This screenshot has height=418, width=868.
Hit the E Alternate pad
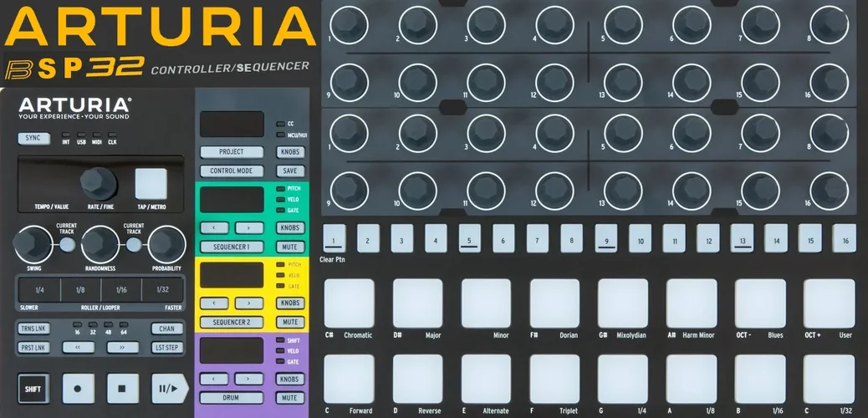point(486,380)
